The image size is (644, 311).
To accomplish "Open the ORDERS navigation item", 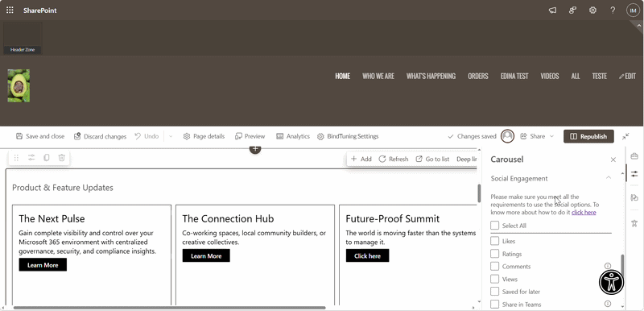I will pyautogui.click(x=478, y=76).
